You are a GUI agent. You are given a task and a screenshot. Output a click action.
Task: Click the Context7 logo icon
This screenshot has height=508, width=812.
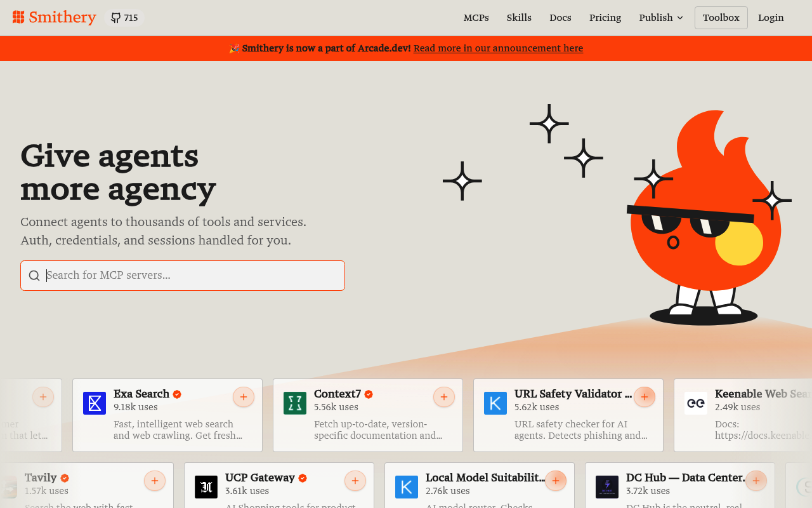(x=295, y=403)
